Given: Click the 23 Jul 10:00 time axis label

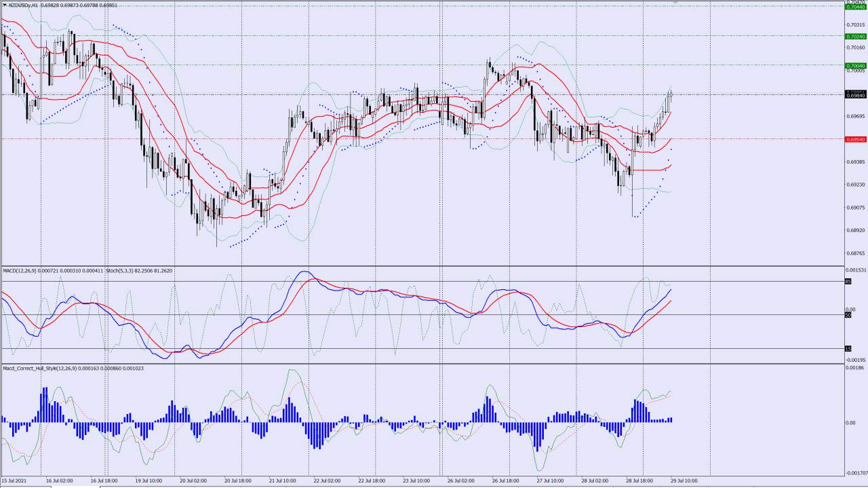Looking at the screenshot, I should click(x=416, y=481).
